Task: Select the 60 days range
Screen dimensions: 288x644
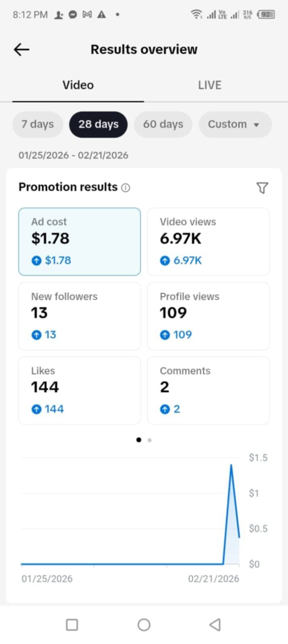Action: click(x=163, y=124)
